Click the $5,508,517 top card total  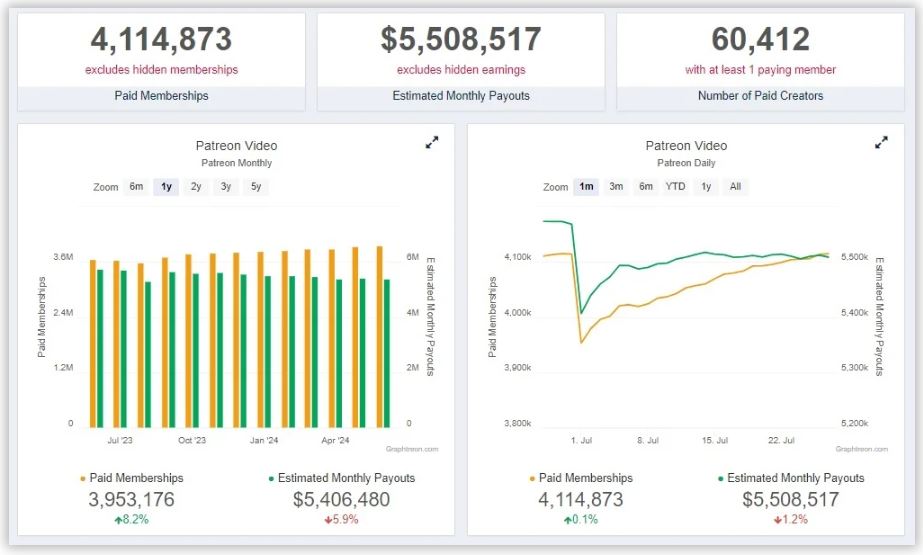461,39
